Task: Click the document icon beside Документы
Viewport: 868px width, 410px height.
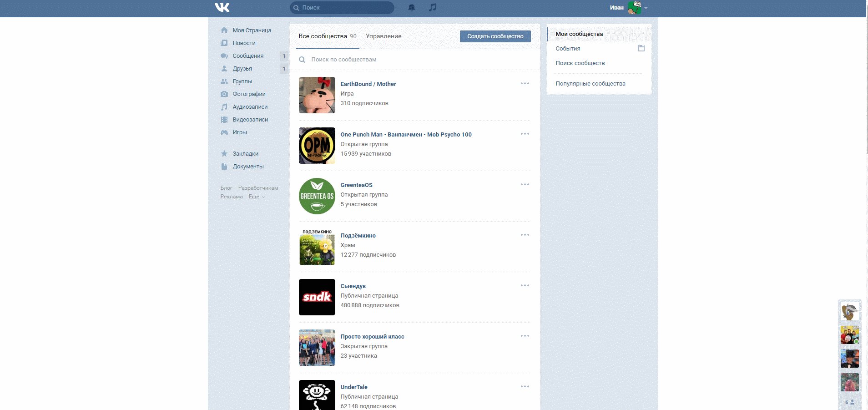Action: (224, 166)
